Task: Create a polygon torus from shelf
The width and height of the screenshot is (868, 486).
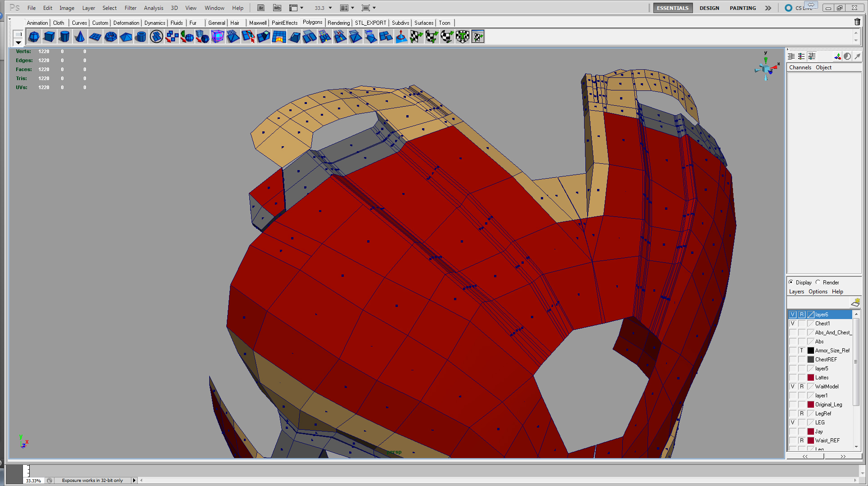Action: click(111, 36)
